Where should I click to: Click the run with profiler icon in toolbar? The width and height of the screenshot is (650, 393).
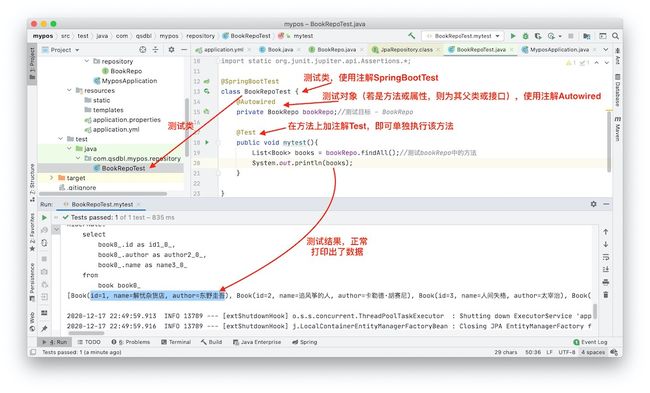click(552, 36)
